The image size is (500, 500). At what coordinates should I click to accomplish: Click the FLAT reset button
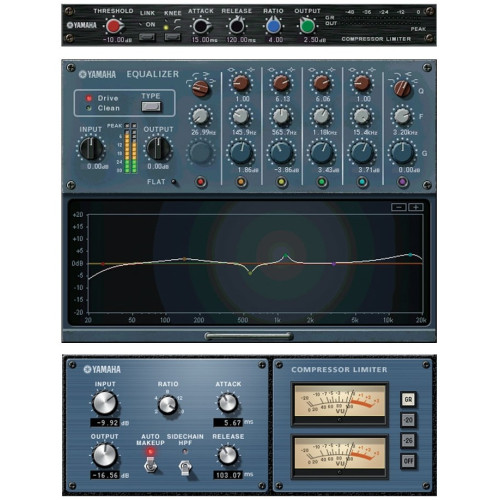pyautogui.click(x=174, y=182)
